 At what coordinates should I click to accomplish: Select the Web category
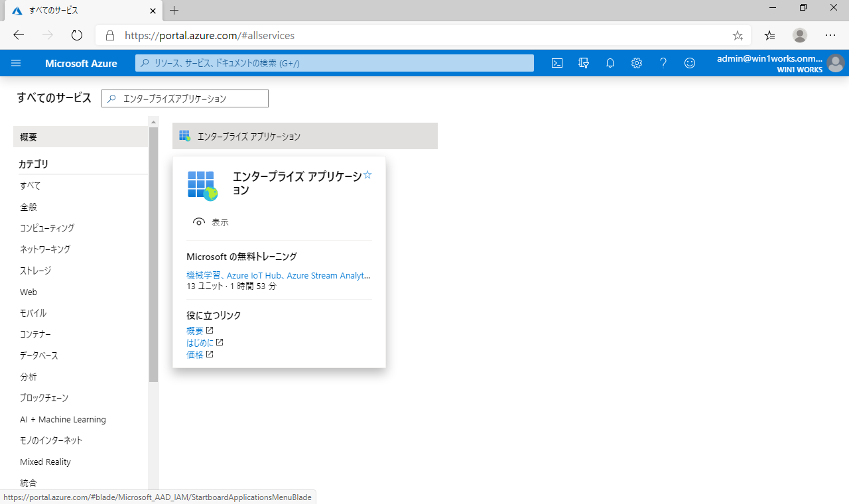click(x=29, y=292)
